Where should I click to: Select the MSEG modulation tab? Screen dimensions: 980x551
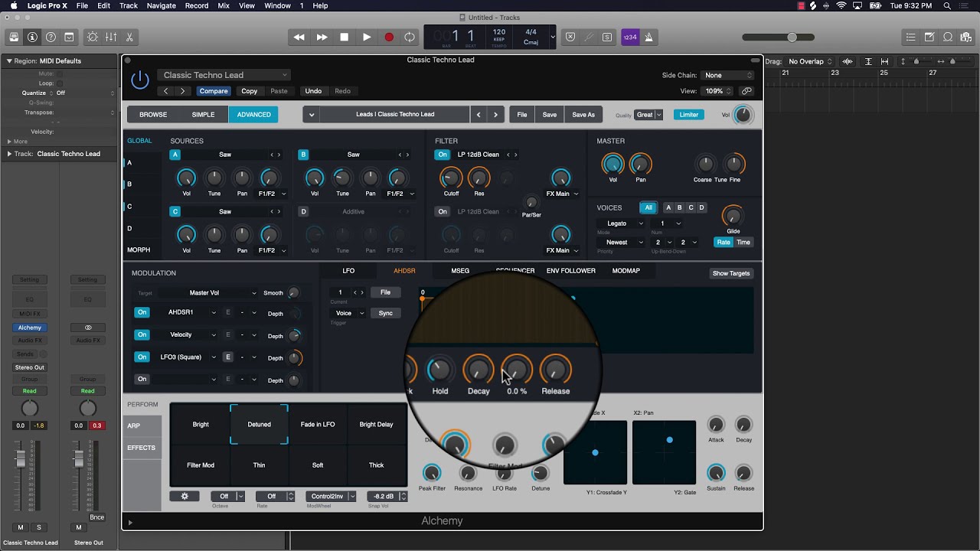[460, 271]
